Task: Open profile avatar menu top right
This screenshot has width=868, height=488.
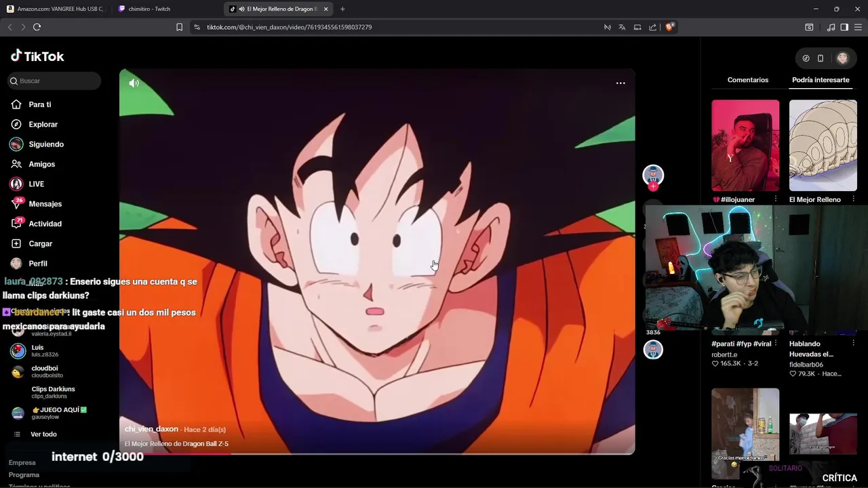Action: click(x=842, y=58)
